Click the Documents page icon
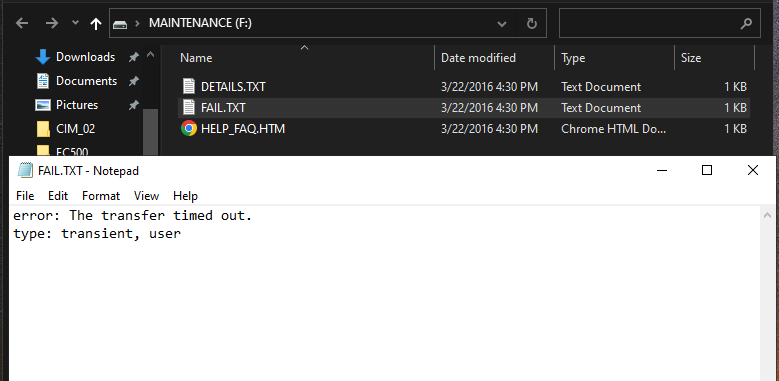 pyautogui.click(x=43, y=81)
